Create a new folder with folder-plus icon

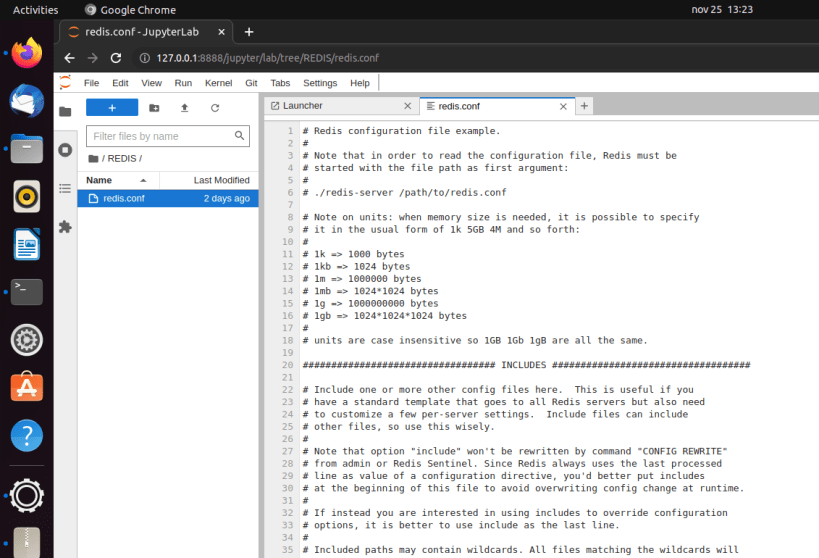tap(154, 108)
